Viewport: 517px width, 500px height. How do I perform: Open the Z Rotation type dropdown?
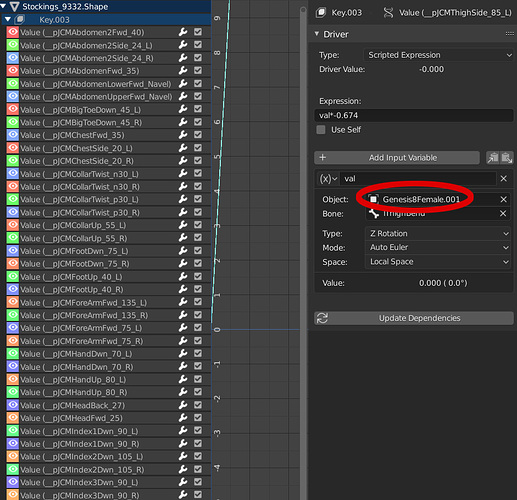click(x=438, y=233)
